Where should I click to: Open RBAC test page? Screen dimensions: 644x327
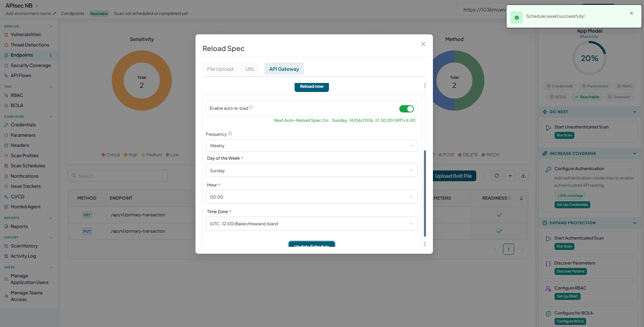pos(17,95)
